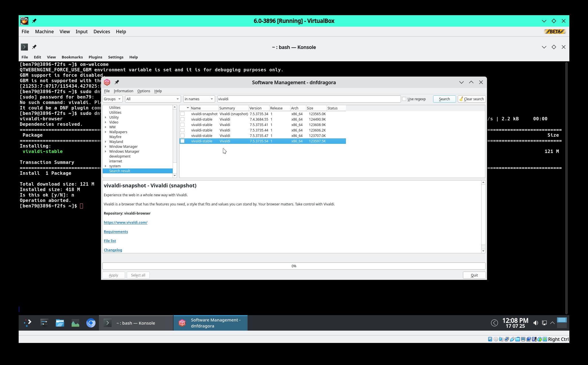Click the checkbox column sort arrow header

click(188, 108)
